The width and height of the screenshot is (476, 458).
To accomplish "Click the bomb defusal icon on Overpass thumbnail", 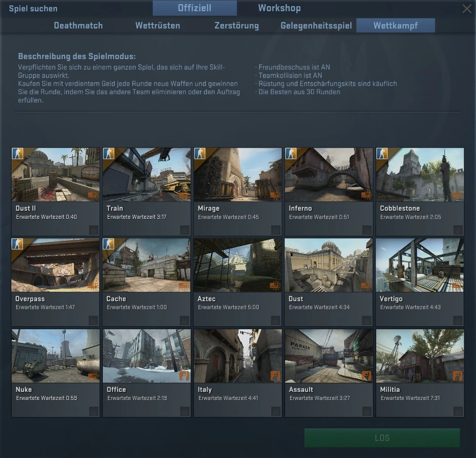I will pos(93,285).
